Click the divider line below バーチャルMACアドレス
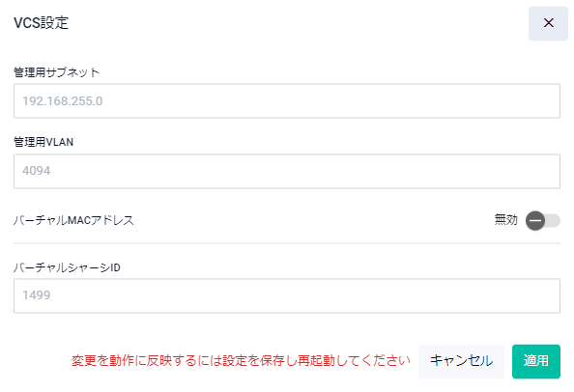This screenshot has width=574, height=392. click(x=287, y=243)
